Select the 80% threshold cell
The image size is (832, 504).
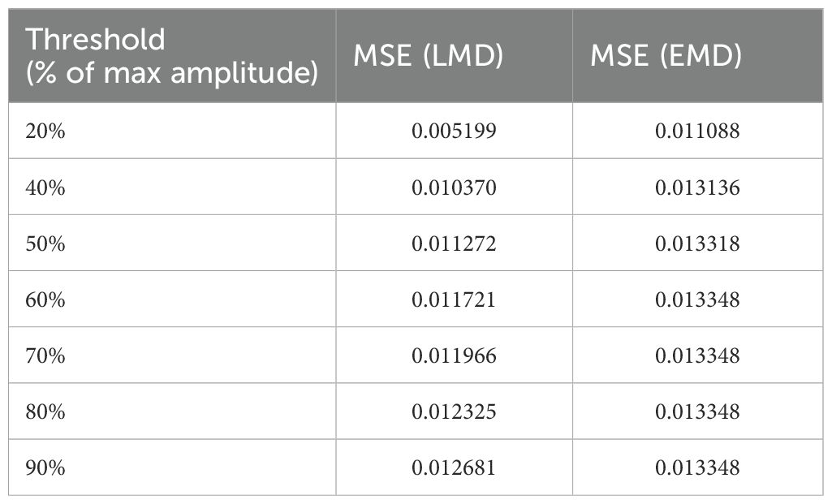pyautogui.click(x=45, y=411)
